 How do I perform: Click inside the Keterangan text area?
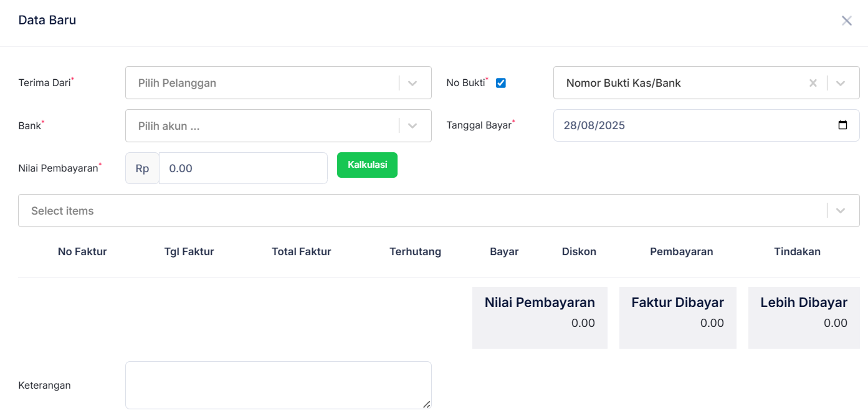click(x=278, y=384)
